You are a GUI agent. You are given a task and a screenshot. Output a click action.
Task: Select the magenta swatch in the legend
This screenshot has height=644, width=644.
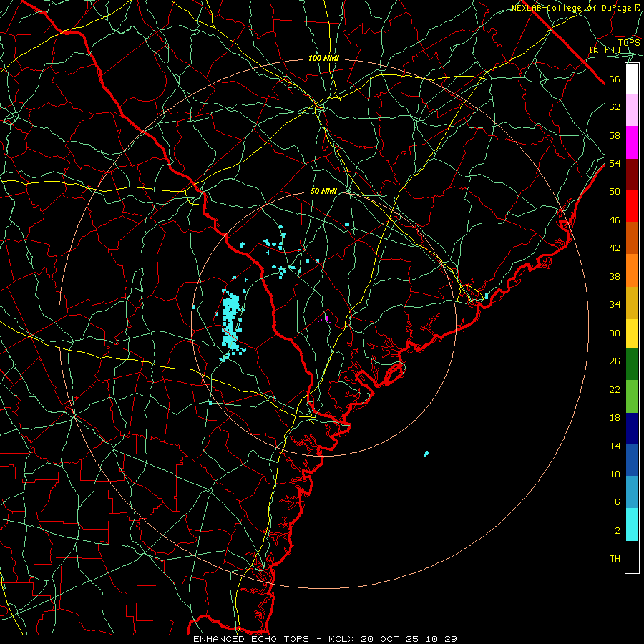[x=632, y=142]
